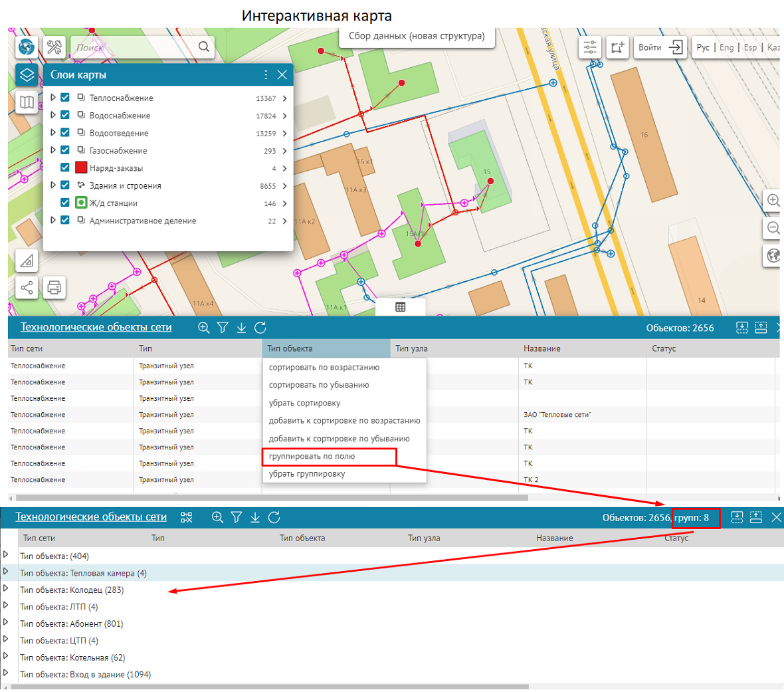Click the globe icon in map toolbar
This screenshot has height=692, width=784.
[x=27, y=47]
